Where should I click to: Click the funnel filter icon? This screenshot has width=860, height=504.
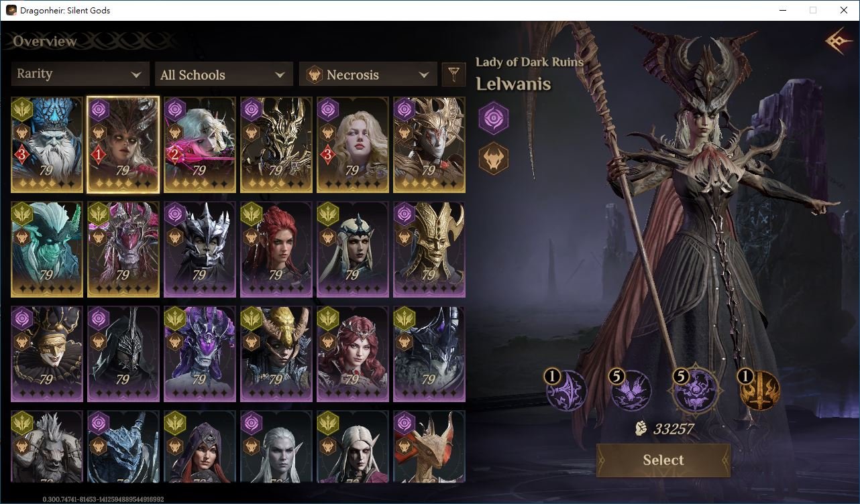[454, 74]
